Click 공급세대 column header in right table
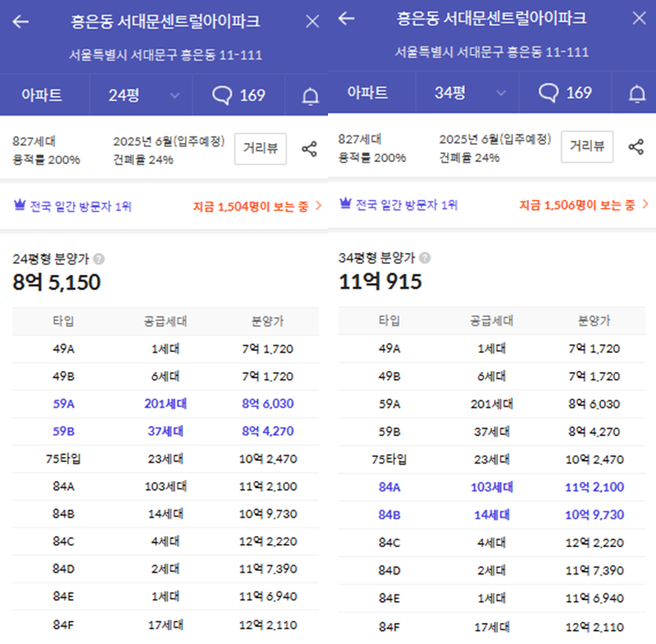Screen dimensions: 656x644 pyautogui.click(x=492, y=321)
